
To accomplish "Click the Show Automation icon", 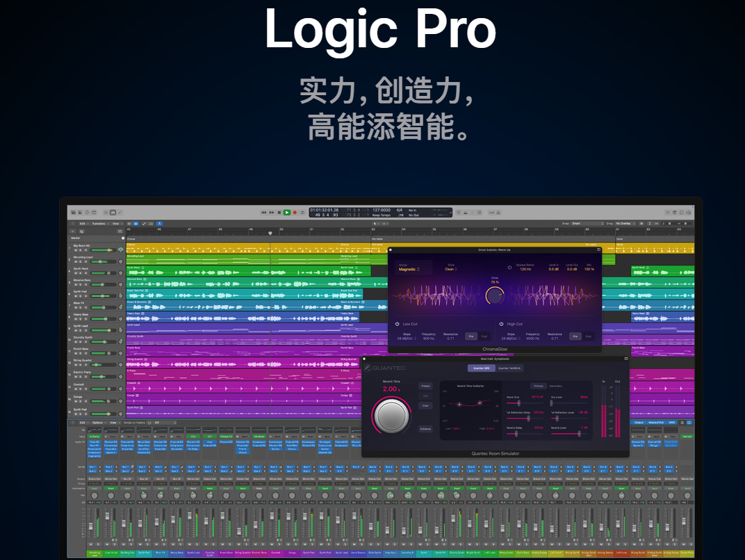I will coord(144,223).
